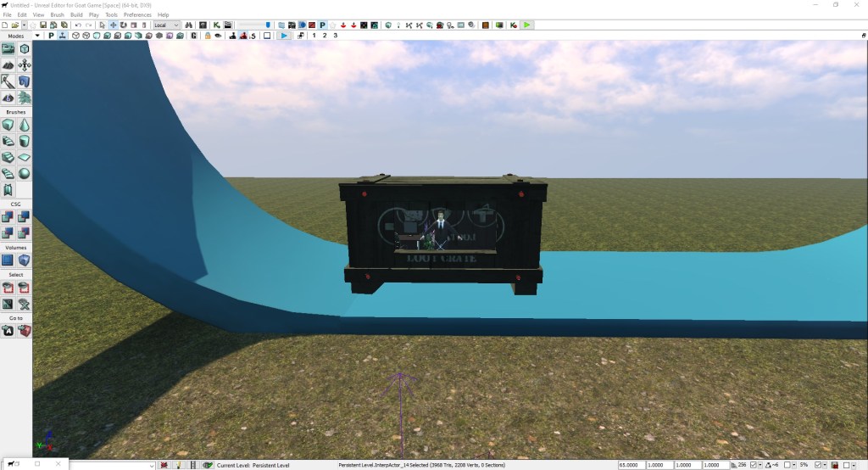Click the CSG Add tool
This screenshot has width=868, height=470.
(x=8, y=216)
